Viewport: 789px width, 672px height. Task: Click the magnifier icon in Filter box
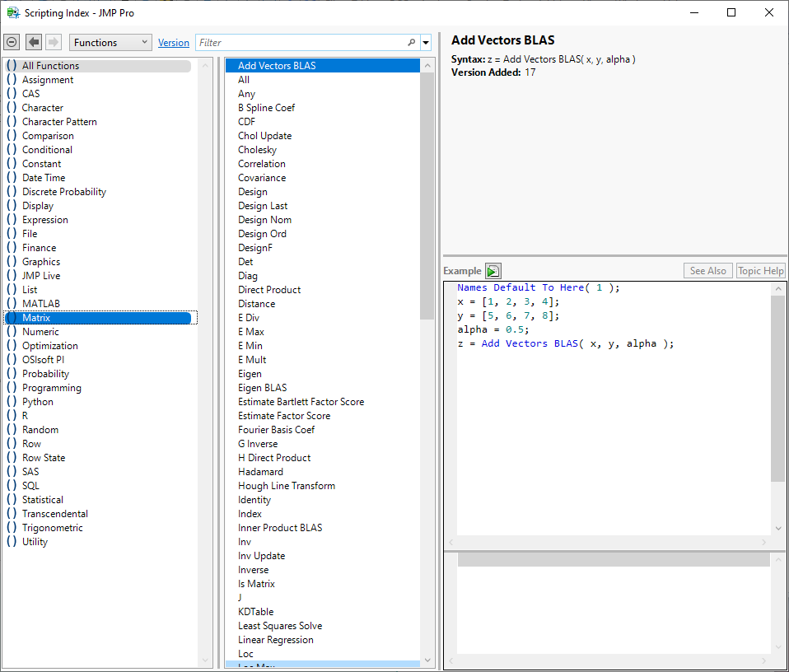(411, 43)
